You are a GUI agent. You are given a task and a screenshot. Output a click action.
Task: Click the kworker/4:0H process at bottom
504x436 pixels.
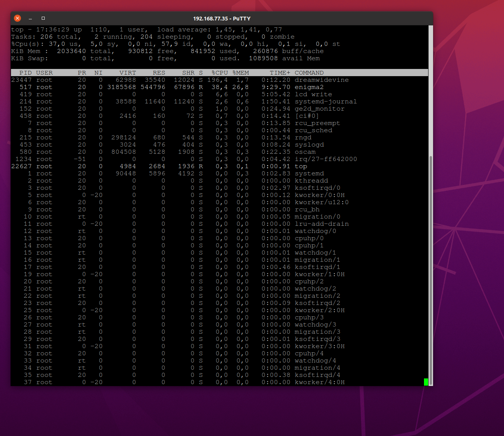(x=319, y=382)
